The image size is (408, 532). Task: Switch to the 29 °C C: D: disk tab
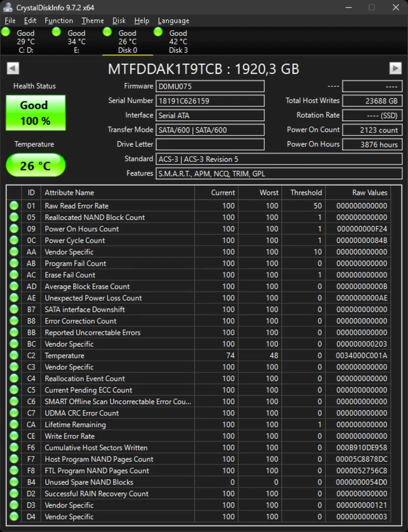coord(26,42)
